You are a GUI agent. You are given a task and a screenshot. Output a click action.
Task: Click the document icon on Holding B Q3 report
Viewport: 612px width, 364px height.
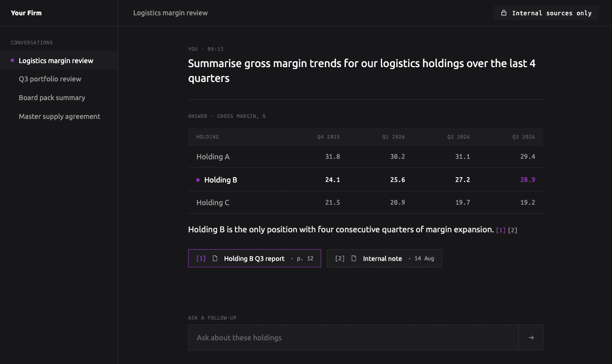(x=215, y=258)
